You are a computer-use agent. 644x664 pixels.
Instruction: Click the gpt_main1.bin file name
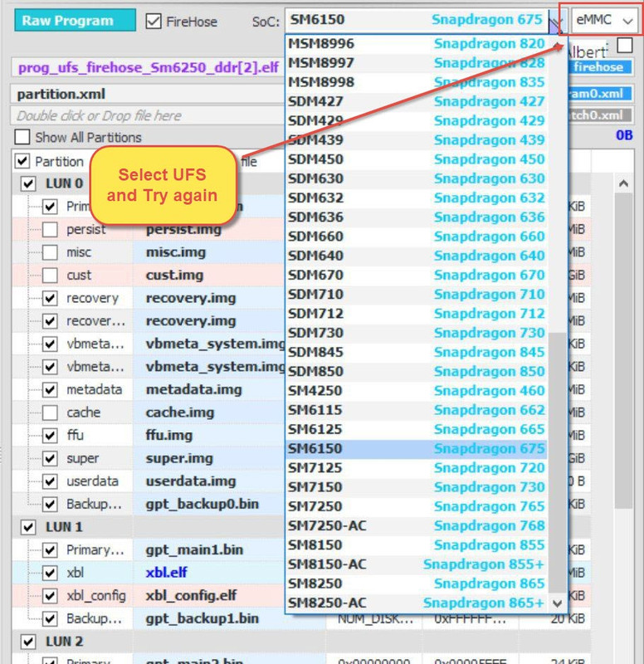pyautogui.click(x=194, y=549)
